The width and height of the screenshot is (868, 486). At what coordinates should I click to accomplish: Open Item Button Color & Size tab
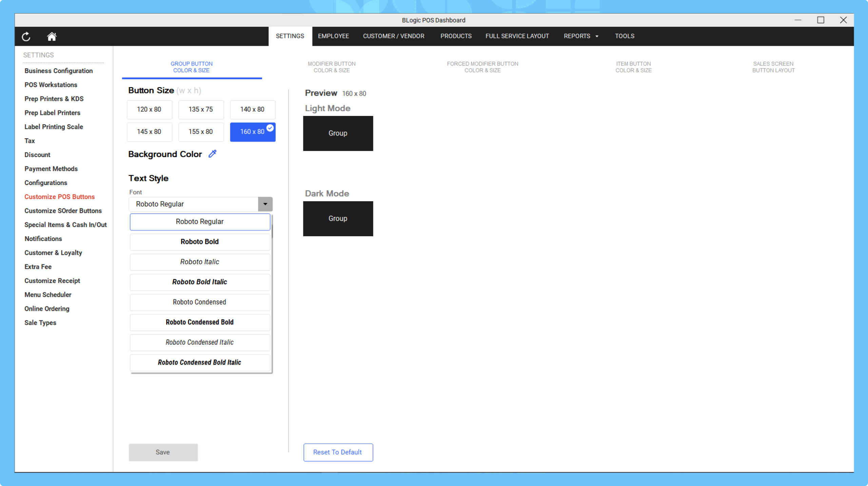[633, 67]
